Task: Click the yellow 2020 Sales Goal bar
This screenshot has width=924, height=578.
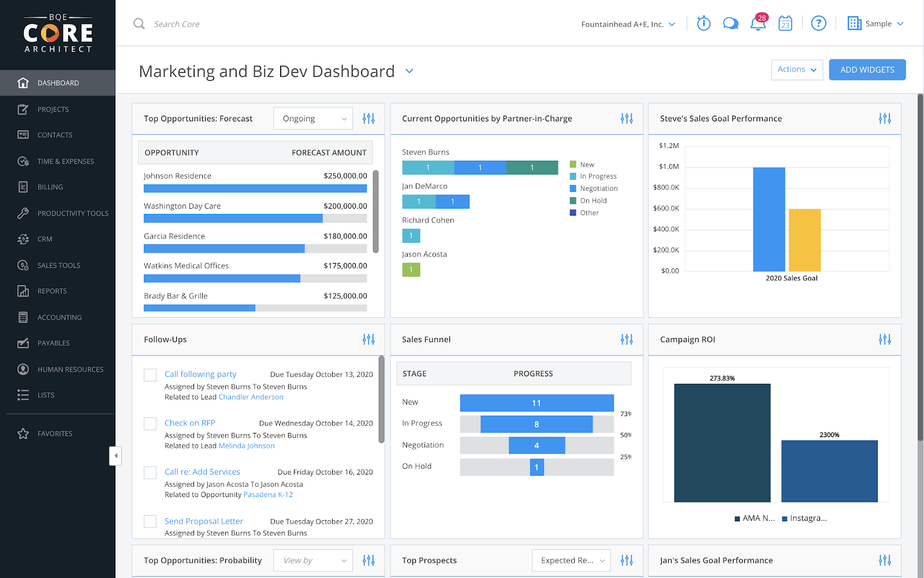Action: coord(804,240)
